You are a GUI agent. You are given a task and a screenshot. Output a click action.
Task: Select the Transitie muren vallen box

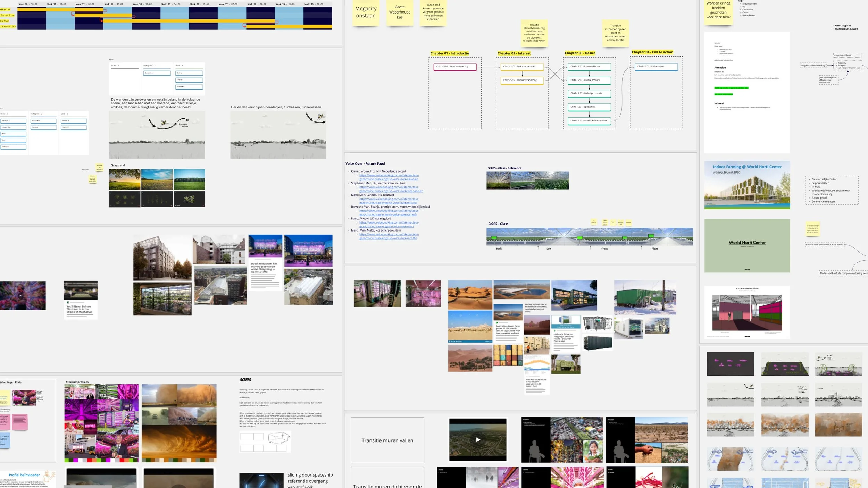[x=387, y=440]
